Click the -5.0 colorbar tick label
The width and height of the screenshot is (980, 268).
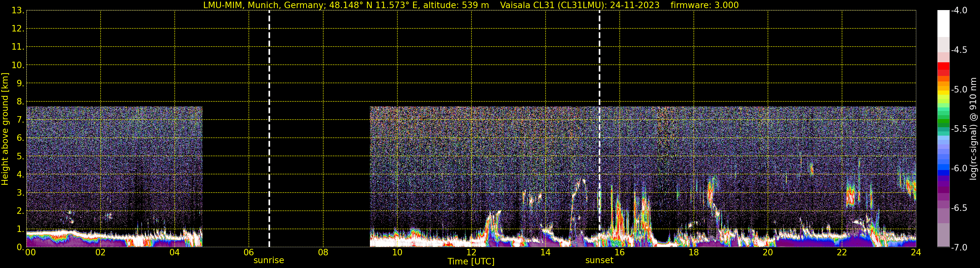click(x=959, y=89)
